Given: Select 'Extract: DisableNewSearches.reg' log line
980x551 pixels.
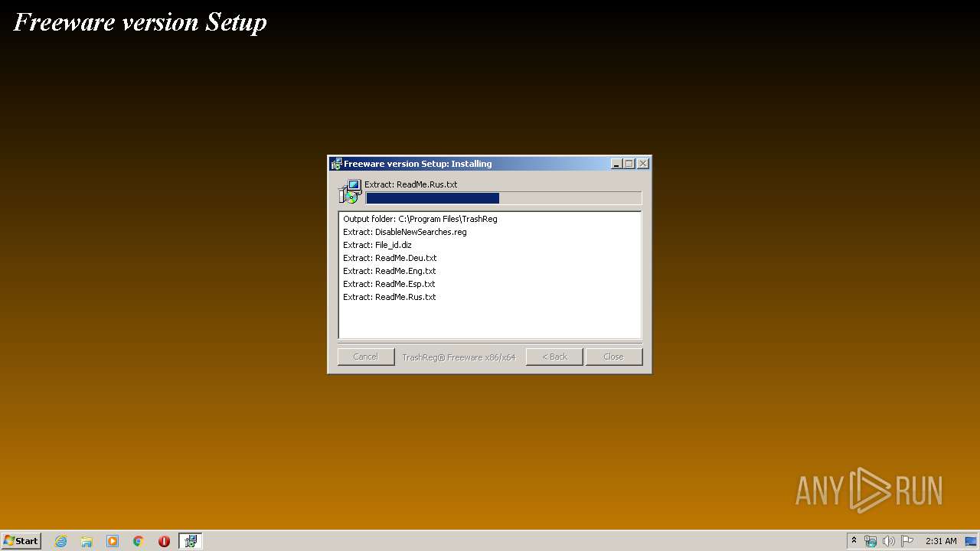Looking at the screenshot, I should pos(405,232).
